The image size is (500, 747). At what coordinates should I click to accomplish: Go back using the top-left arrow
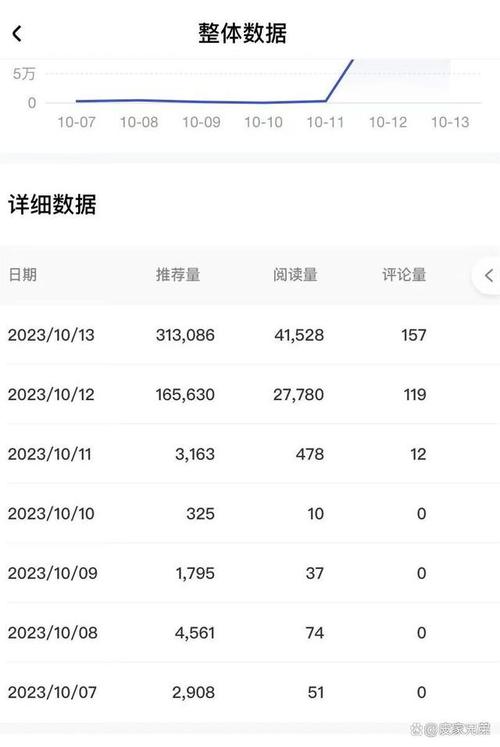(x=17, y=34)
